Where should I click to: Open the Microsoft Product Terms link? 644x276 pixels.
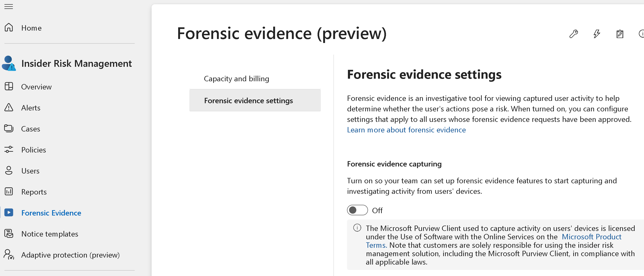click(591, 237)
